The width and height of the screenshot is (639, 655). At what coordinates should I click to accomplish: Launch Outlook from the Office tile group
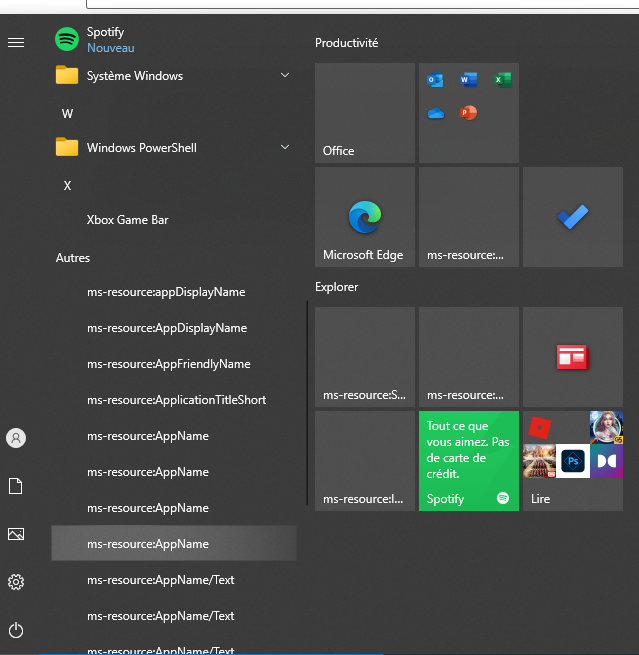[x=435, y=79]
